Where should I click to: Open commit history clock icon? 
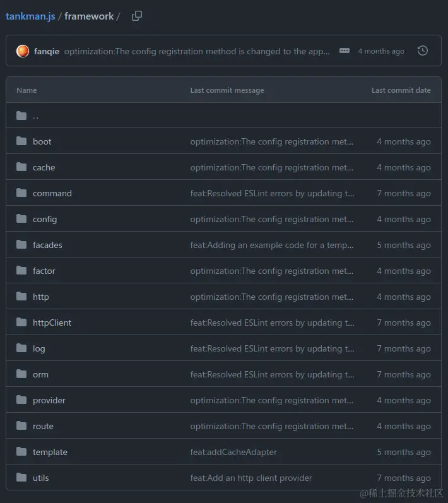pos(423,51)
